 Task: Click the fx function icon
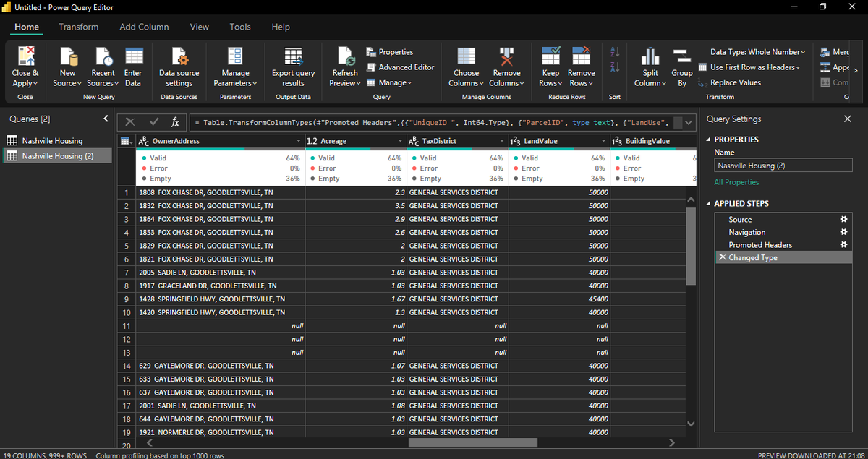[x=175, y=122]
